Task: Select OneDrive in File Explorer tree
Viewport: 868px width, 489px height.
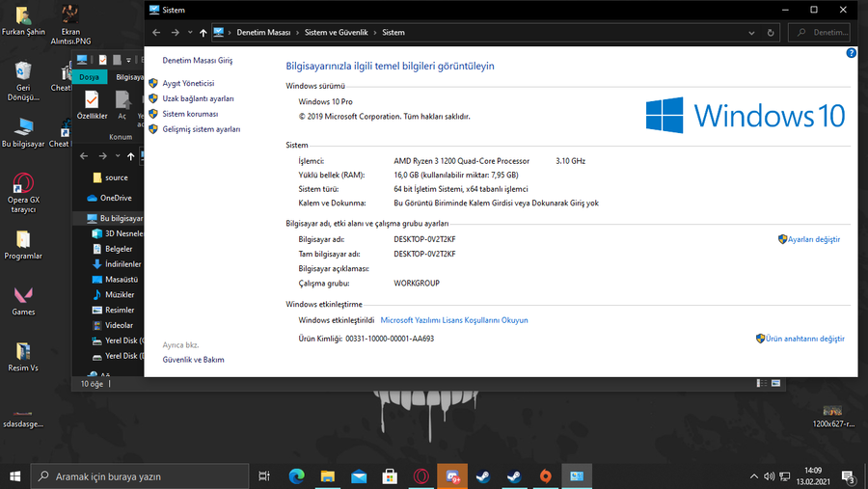Action: click(x=110, y=198)
